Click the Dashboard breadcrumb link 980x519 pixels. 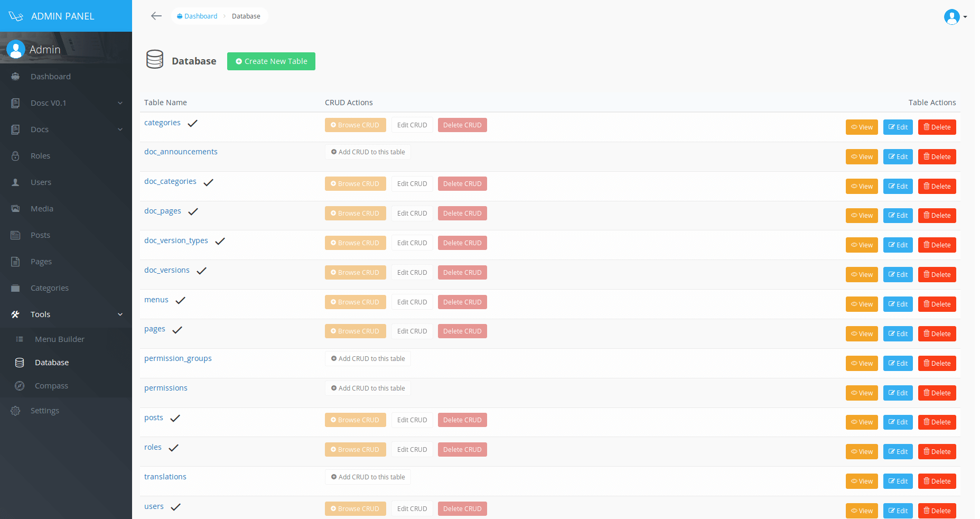click(197, 16)
